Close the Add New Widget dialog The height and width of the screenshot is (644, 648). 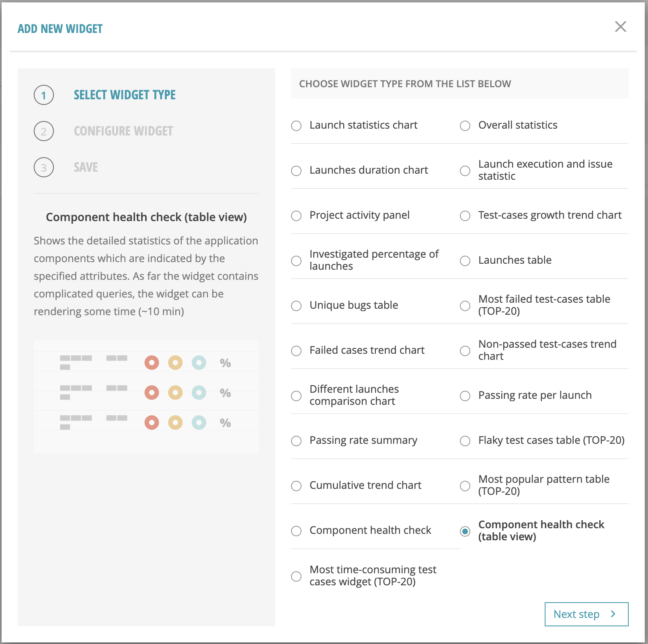620,27
